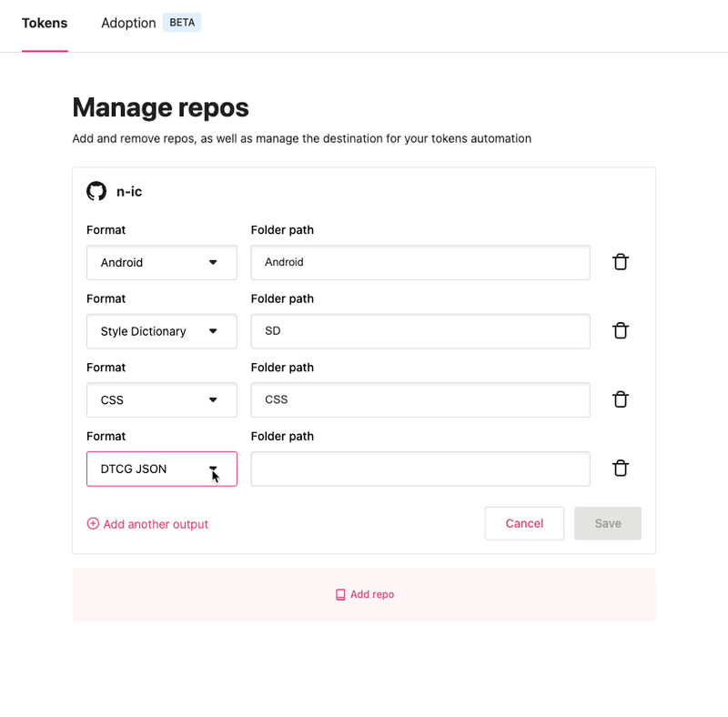Delete the Android output using its trash icon

pyautogui.click(x=621, y=261)
